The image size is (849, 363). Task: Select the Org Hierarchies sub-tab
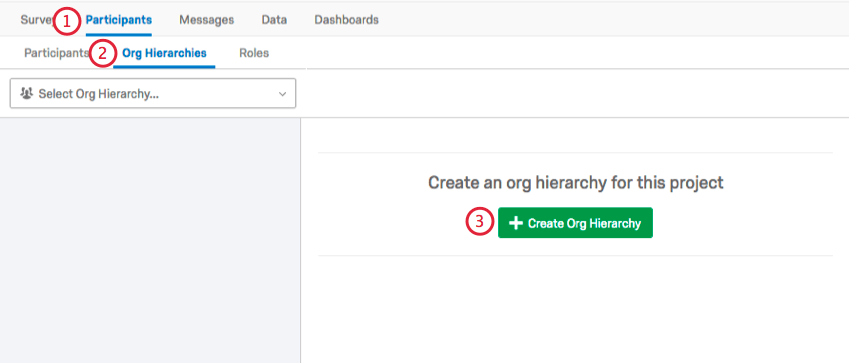pos(164,53)
